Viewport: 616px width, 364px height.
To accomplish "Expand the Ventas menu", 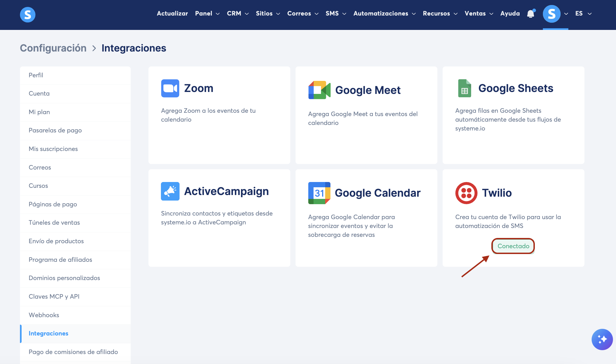I will click(x=479, y=14).
